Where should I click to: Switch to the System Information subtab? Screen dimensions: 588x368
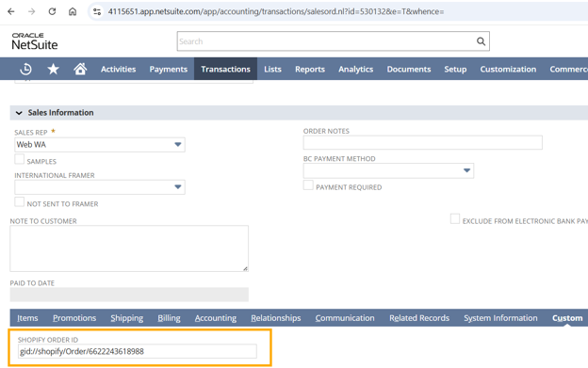pyautogui.click(x=500, y=318)
